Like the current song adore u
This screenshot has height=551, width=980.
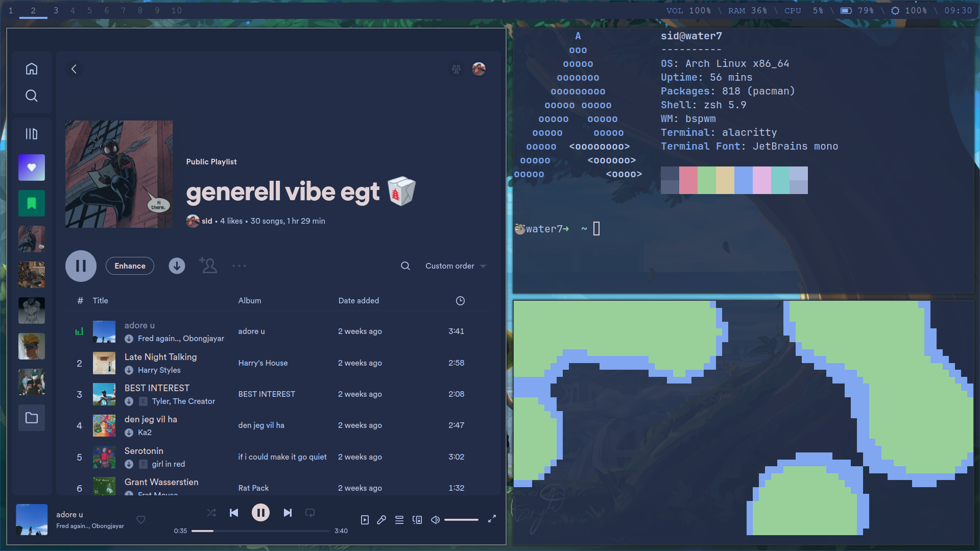click(141, 520)
